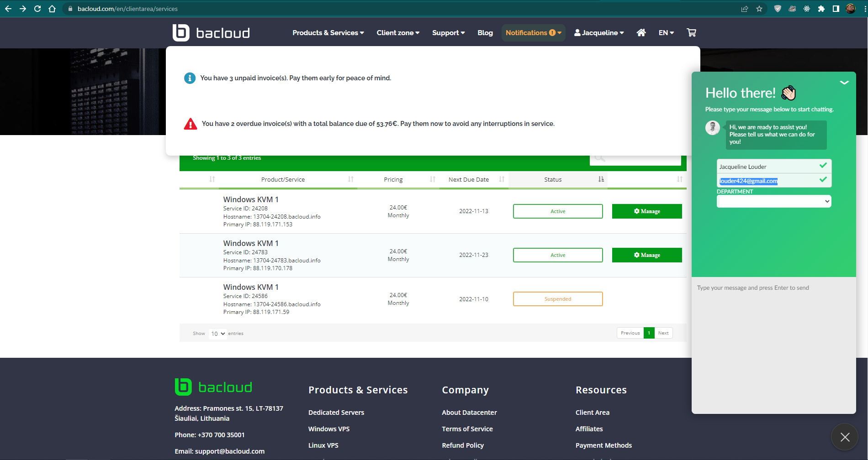Open Refund Policy footer link

[463, 445]
